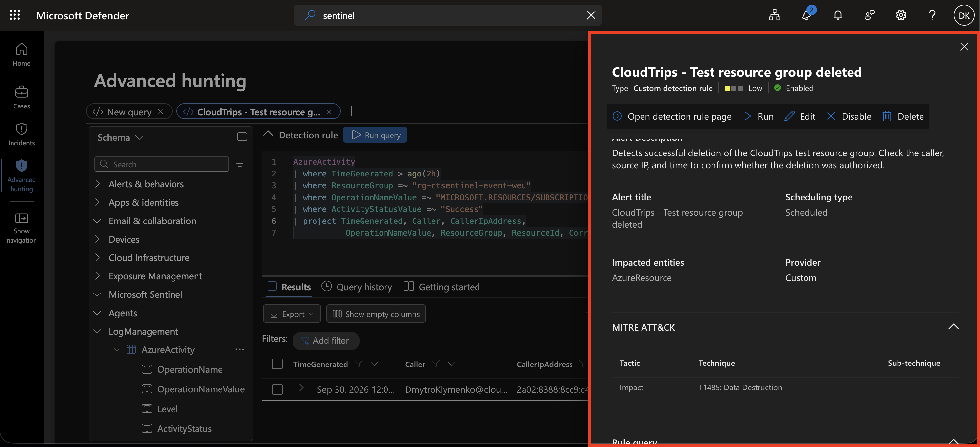This screenshot has width=980, height=447.
Task: Open the help question mark icon
Action: (932, 15)
